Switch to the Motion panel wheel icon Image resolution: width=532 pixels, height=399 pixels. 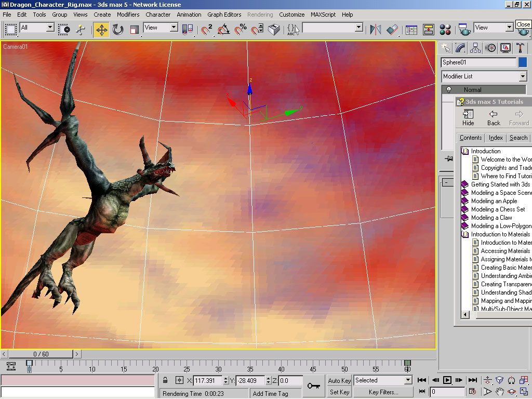point(490,48)
